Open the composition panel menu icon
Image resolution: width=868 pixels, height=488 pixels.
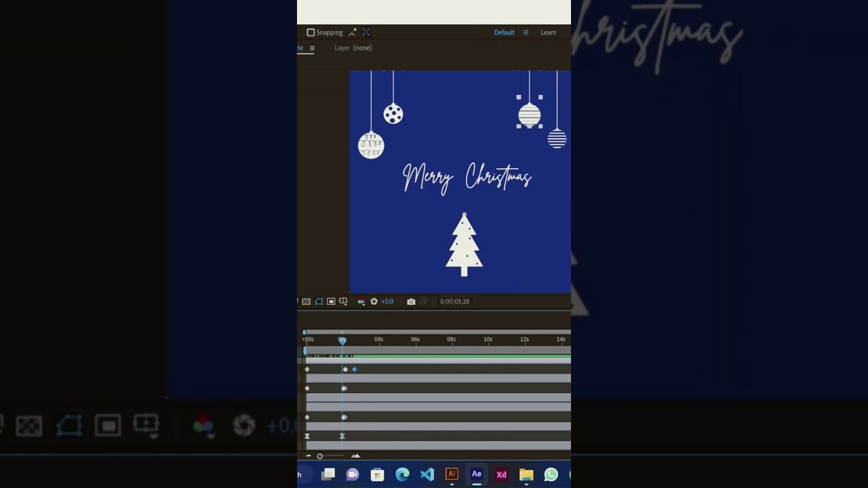[312, 48]
